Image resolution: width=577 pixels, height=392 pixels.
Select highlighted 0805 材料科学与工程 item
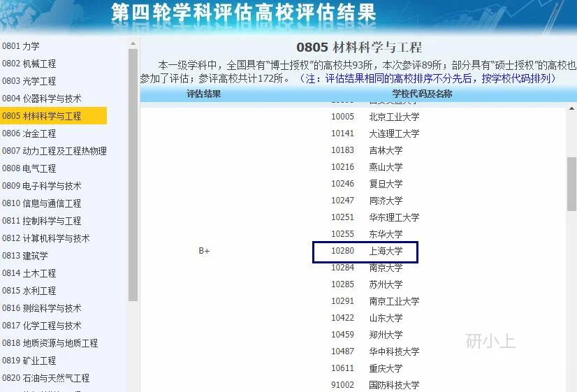point(53,116)
